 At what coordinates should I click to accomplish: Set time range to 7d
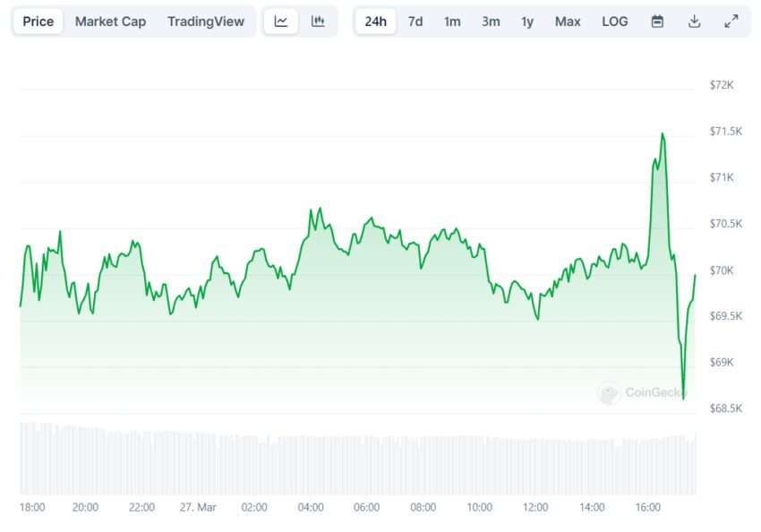coord(415,21)
